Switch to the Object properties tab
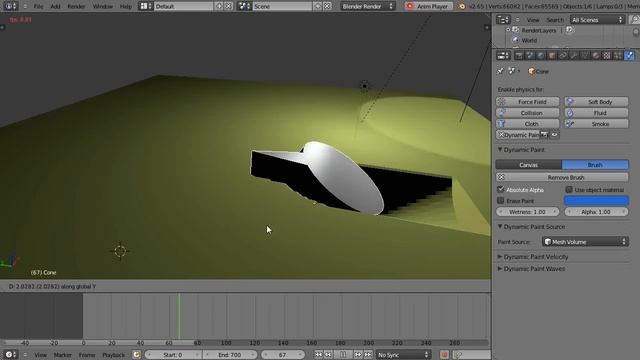Viewport: 640px width, 360px height. click(552, 55)
